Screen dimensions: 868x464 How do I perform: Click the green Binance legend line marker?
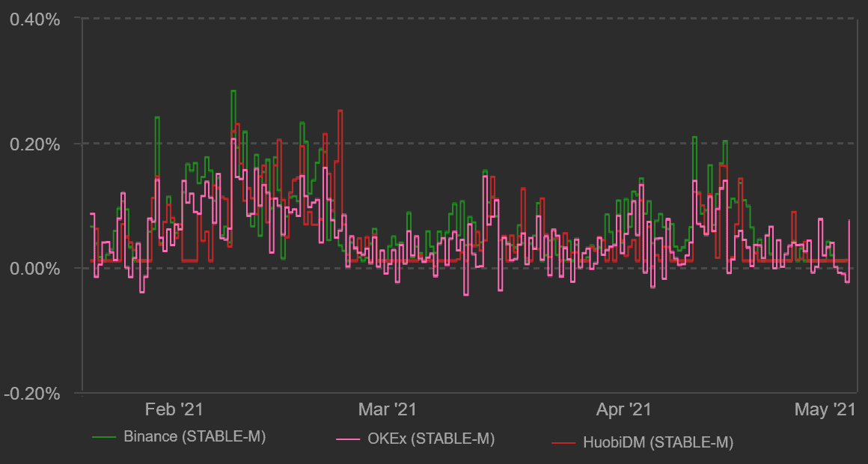click(105, 436)
